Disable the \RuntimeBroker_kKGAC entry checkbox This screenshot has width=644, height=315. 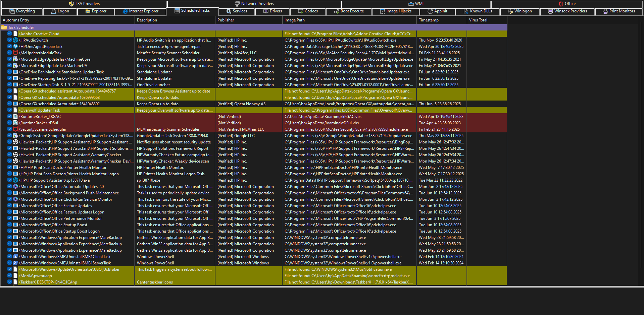[x=10, y=117]
